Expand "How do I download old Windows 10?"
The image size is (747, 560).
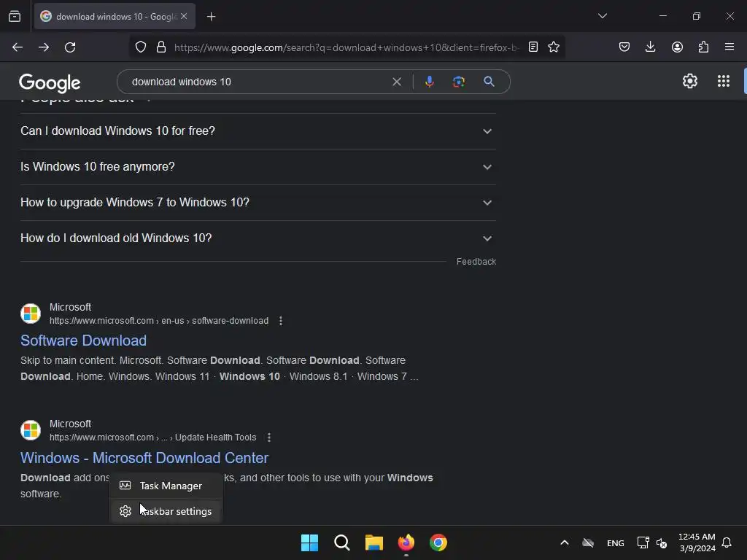click(x=258, y=238)
